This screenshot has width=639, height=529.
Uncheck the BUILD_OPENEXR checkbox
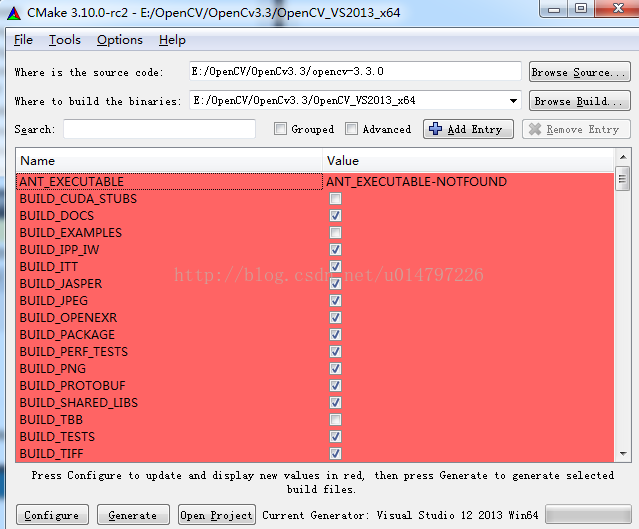point(335,317)
